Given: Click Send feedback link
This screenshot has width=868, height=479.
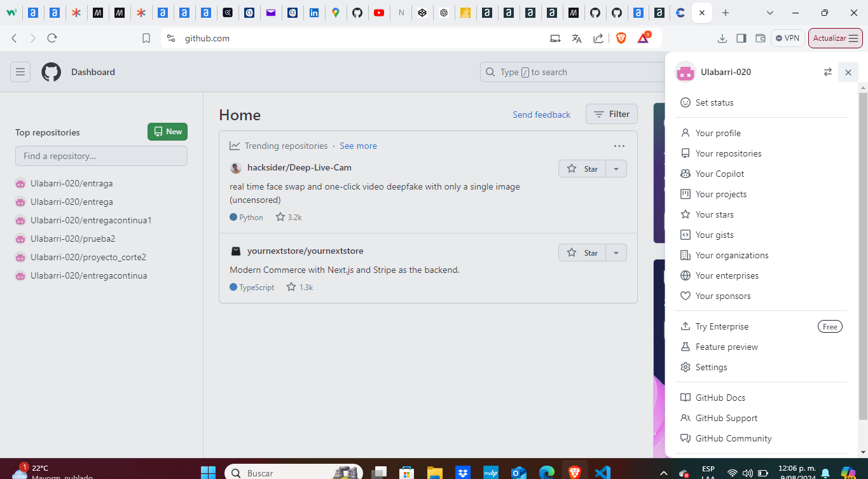Looking at the screenshot, I should [x=542, y=115].
